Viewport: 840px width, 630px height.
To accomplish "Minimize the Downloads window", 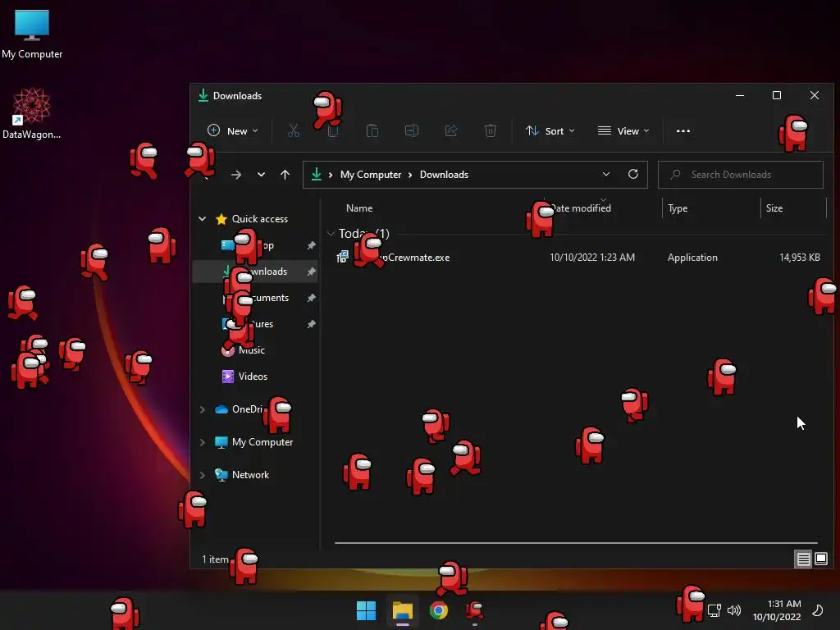I will (740, 95).
